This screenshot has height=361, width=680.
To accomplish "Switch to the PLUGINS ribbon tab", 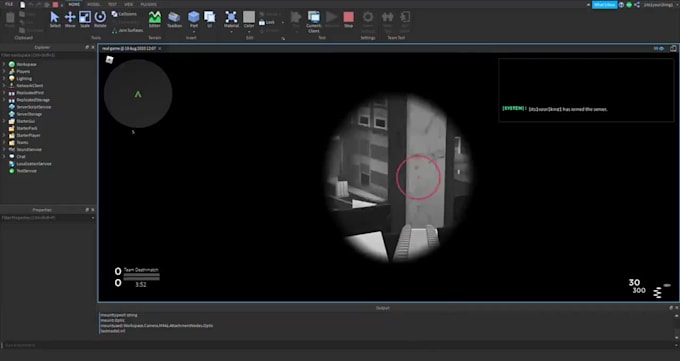I will tap(149, 4).
